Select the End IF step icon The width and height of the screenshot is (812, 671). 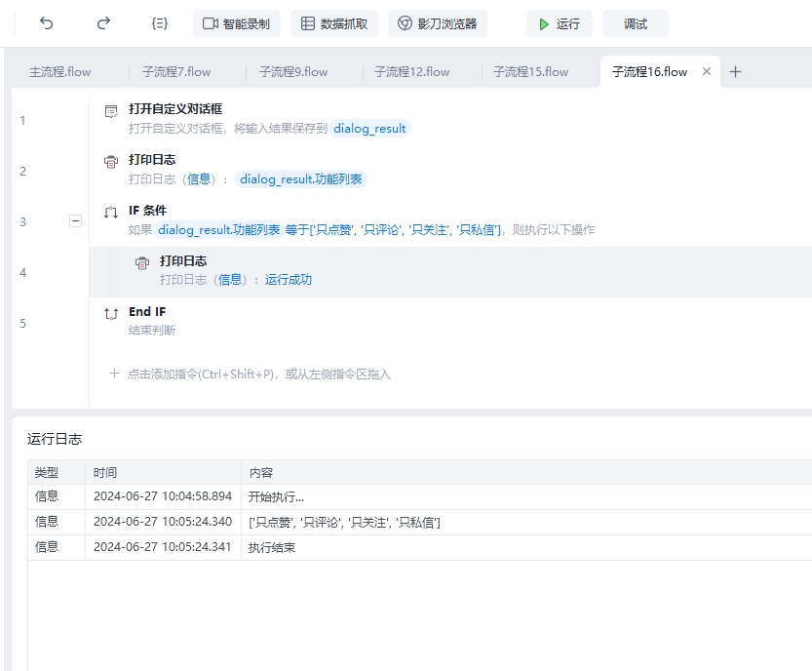coord(111,313)
